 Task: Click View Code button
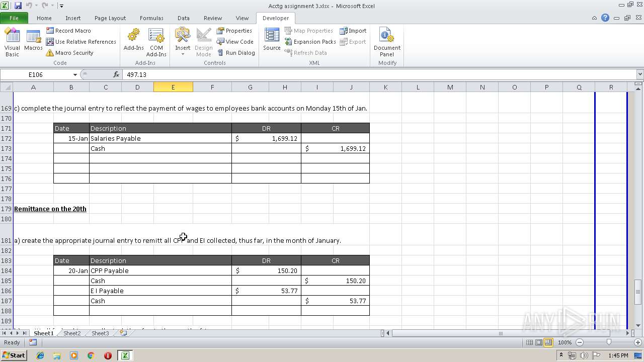235,42
